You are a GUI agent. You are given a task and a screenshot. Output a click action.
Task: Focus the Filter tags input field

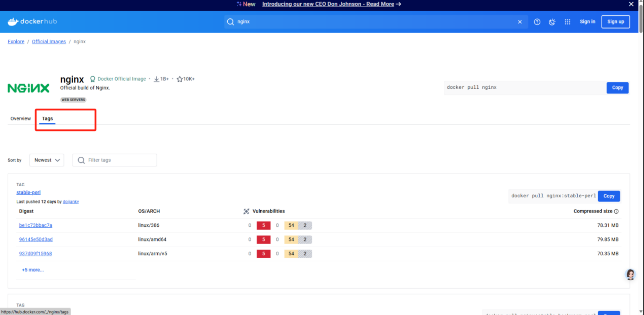click(x=115, y=160)
